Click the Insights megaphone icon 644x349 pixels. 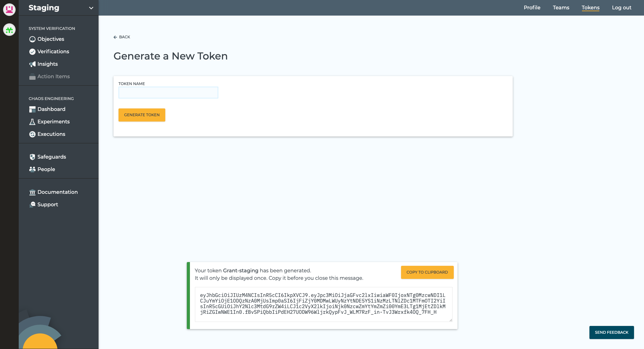coord(32,64)
